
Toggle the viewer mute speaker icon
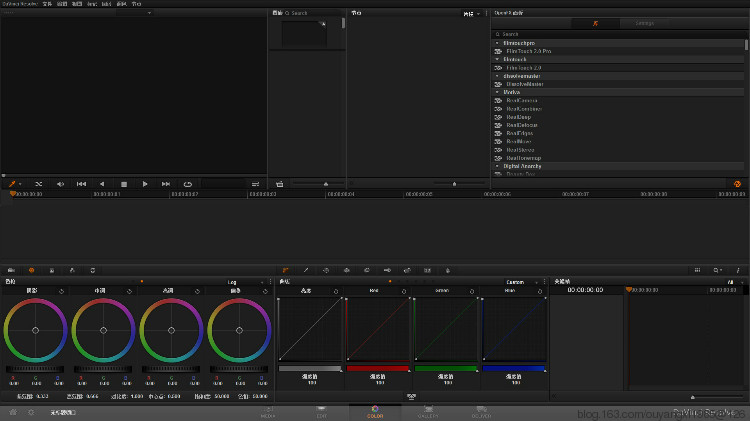pyautogui.click(x=60, y=184)
